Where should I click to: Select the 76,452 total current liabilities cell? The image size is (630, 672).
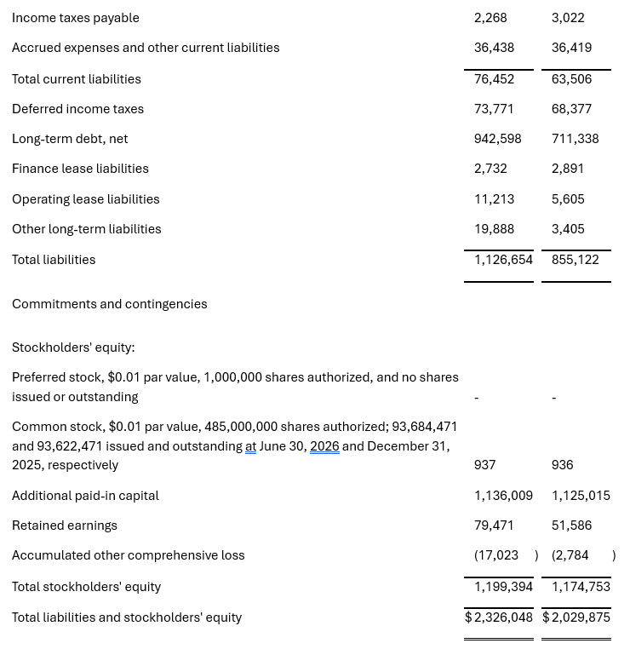(494, 79)
